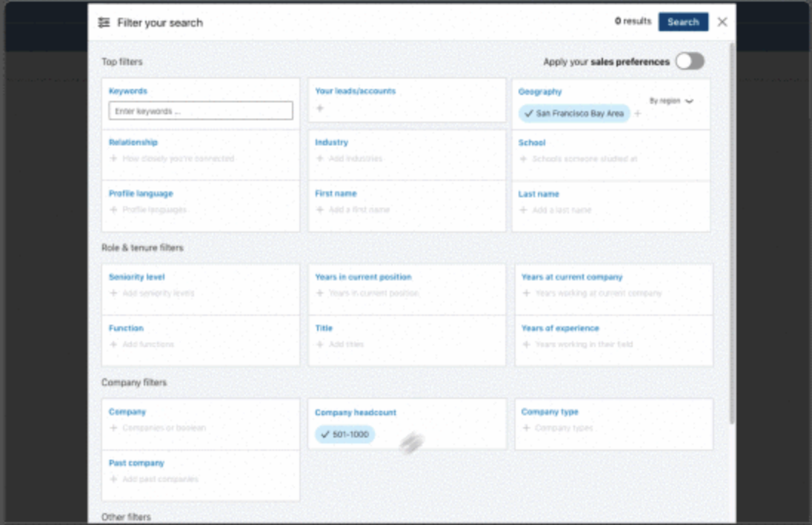Click plus for Years working at current company
Image resolution: width=812 pixels, height=525 pixels.
click(x=526, y=293)
